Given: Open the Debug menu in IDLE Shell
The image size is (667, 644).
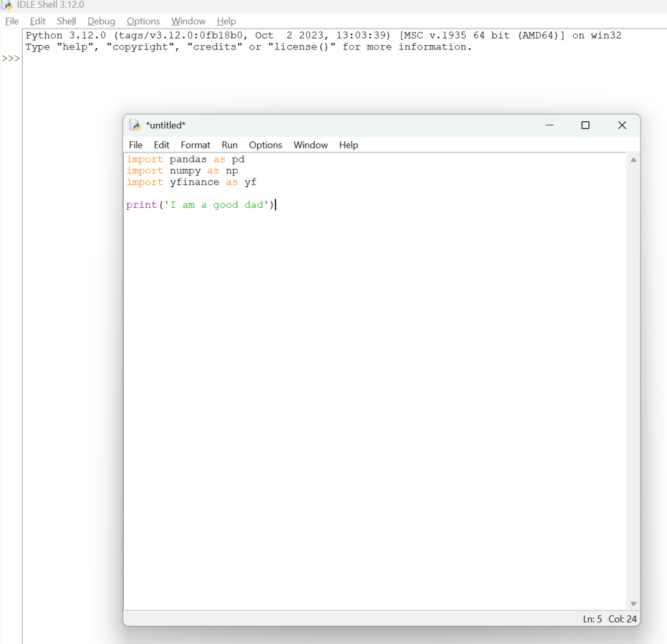Looking at the screenshot, I should [x=101, y=22].
